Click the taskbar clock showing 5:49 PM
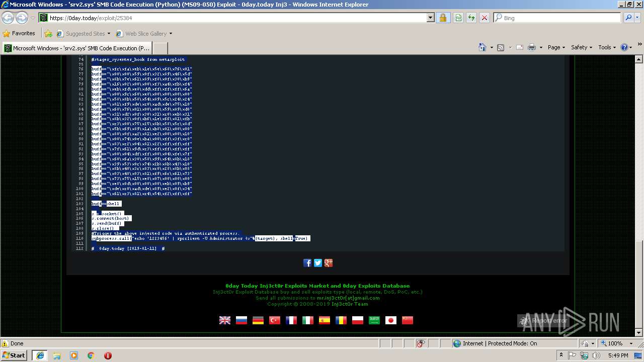This screenshot has height=362, width=644. point(617,355)
